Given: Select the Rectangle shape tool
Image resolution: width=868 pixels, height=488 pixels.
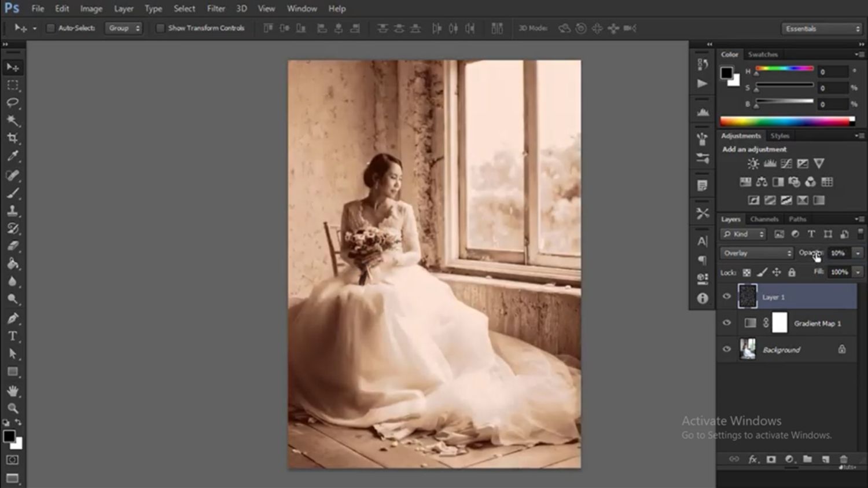Looking at the screenshot, I should click(x=13, y=372).
